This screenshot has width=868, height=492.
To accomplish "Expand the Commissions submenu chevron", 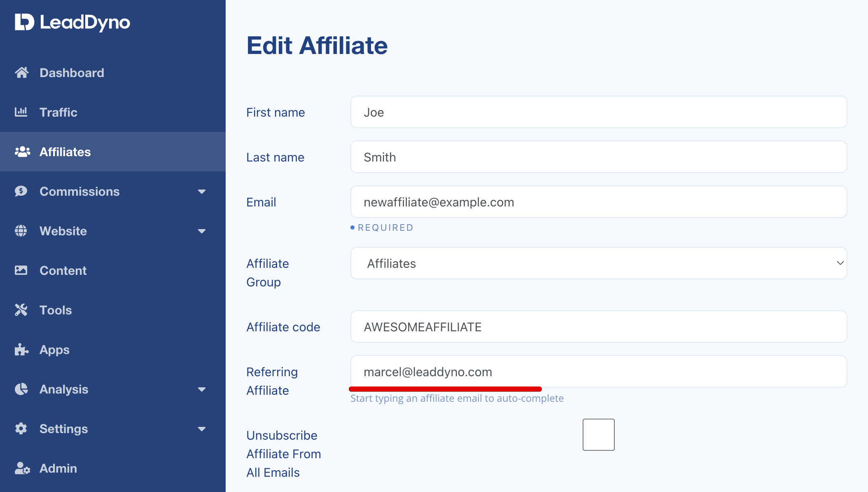I will pyautogui.click(x=202, y=191).
